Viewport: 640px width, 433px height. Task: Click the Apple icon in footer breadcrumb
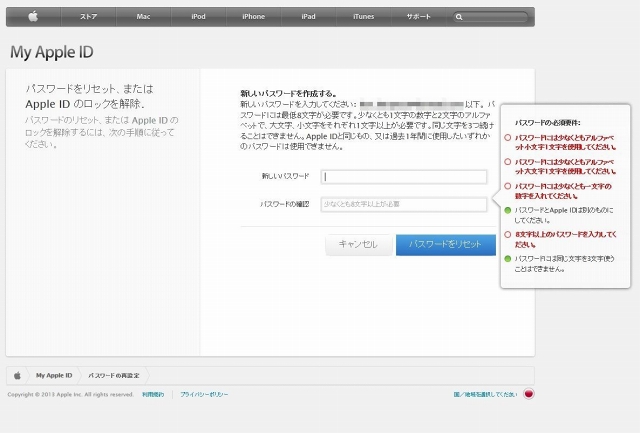pos(17,375)
